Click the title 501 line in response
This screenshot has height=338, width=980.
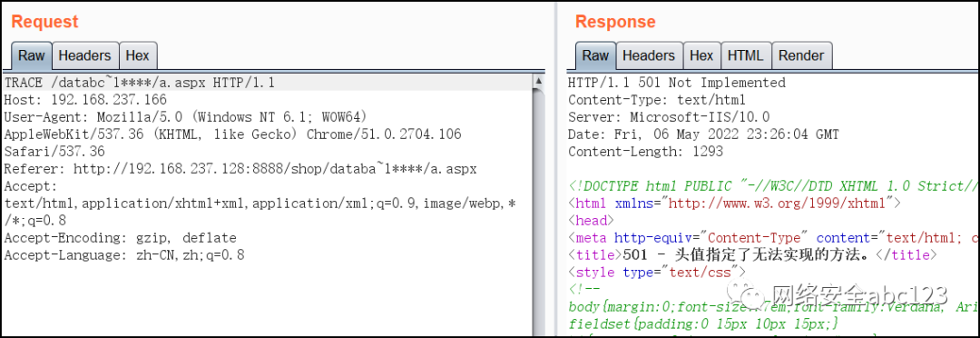pyautogui.click(x=752, y=255)
